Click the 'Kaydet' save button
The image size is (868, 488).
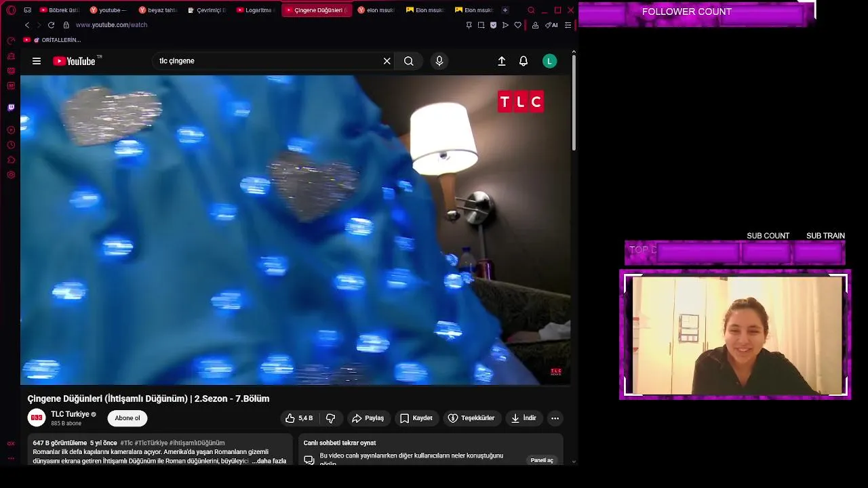416,418
